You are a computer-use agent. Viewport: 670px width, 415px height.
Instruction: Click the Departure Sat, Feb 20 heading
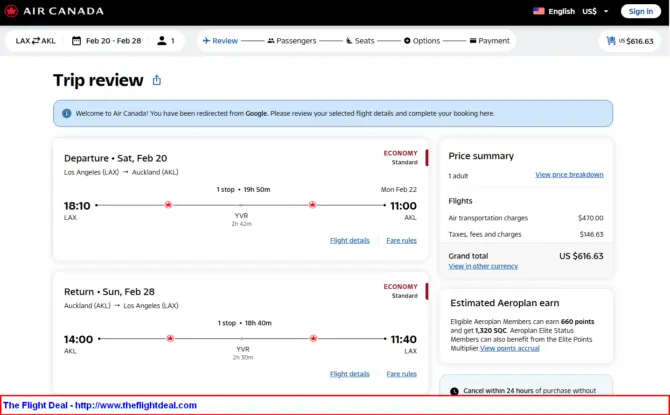(115, 158)
